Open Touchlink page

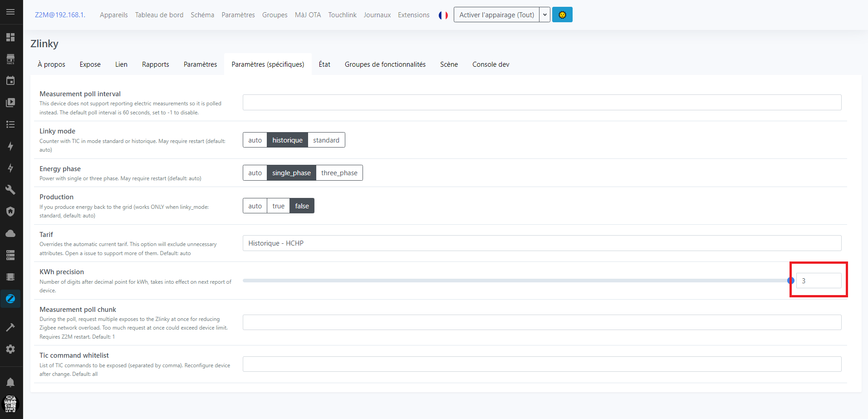pos(343,15)
